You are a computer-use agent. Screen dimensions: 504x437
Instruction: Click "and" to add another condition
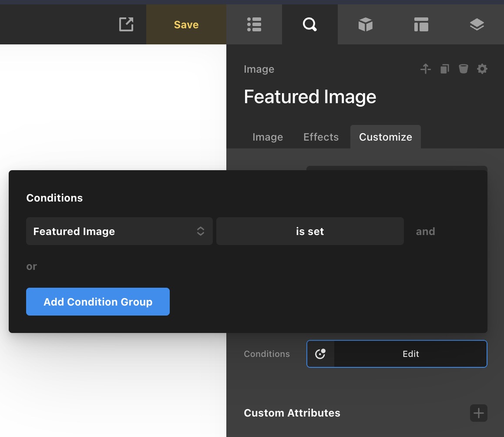coord(425,232)
